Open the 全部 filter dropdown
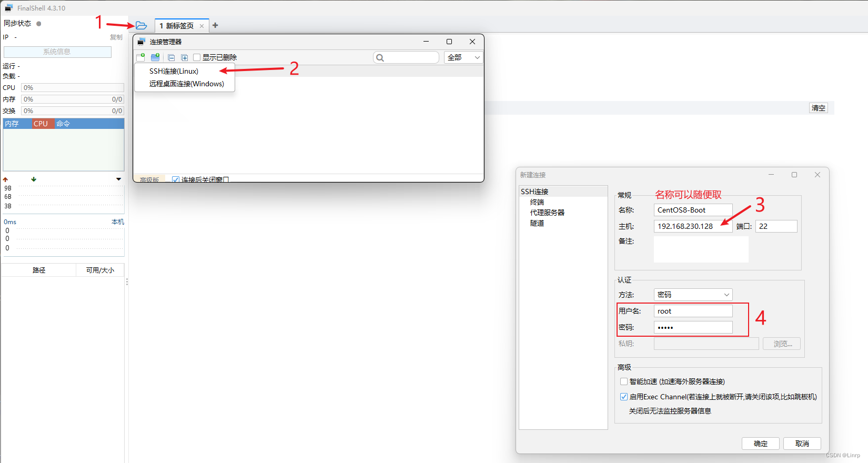Viewport: 868px width, 463px height. point(463,57)
